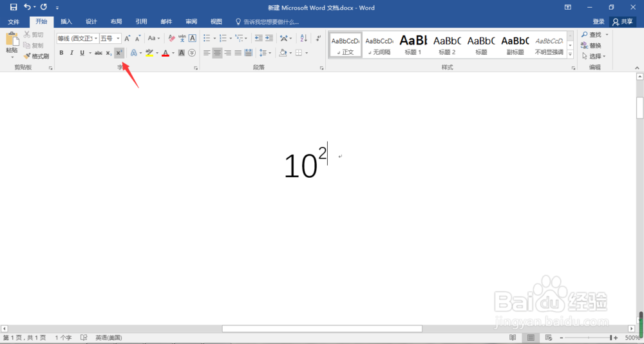The height and width of the screenshot is (344, 644).
Task: Open the File (文件) tab
Action: pyautogui.click(x=14, y=22)
